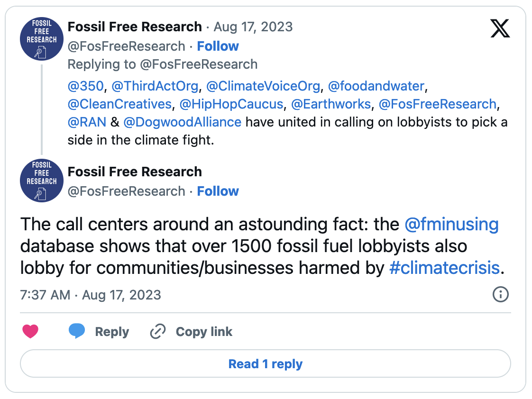The height and width of the screenshot is (399, 532).
Task: Click the X logo icon
Action: pyautogui.click(x=500, y=28)
